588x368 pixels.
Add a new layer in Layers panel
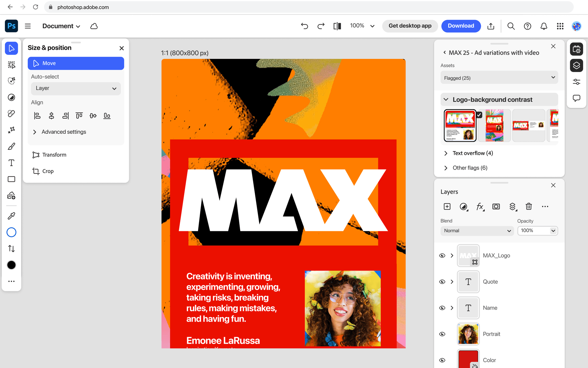(x=447, y=206)
